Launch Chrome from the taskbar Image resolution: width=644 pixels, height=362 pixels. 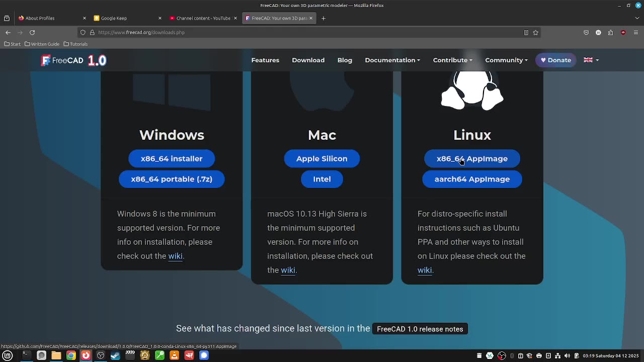[x=71, y=355]
